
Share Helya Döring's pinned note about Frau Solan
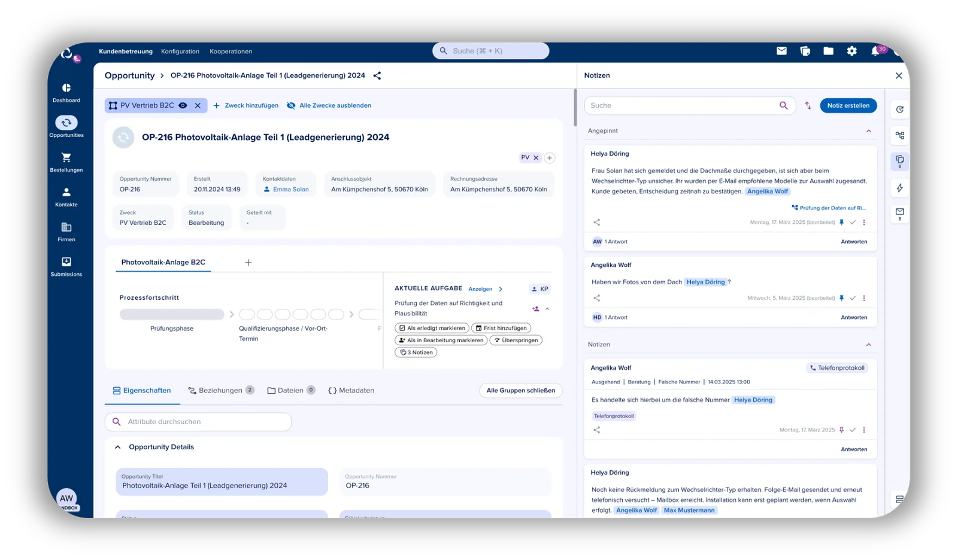pyautogui.click(x=596, y=222)
